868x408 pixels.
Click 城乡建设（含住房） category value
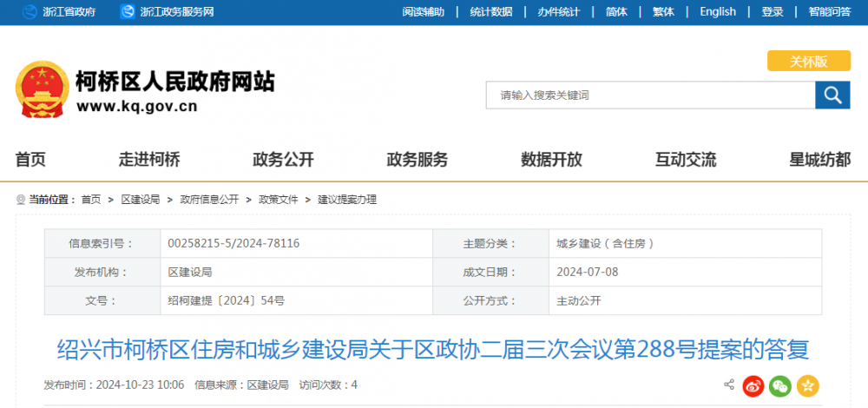point(605,243)
